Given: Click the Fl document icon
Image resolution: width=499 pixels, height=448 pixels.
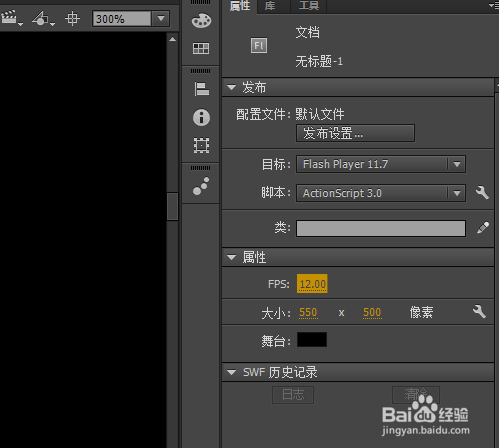Looking at the screenshot, I should click(259, 45).
